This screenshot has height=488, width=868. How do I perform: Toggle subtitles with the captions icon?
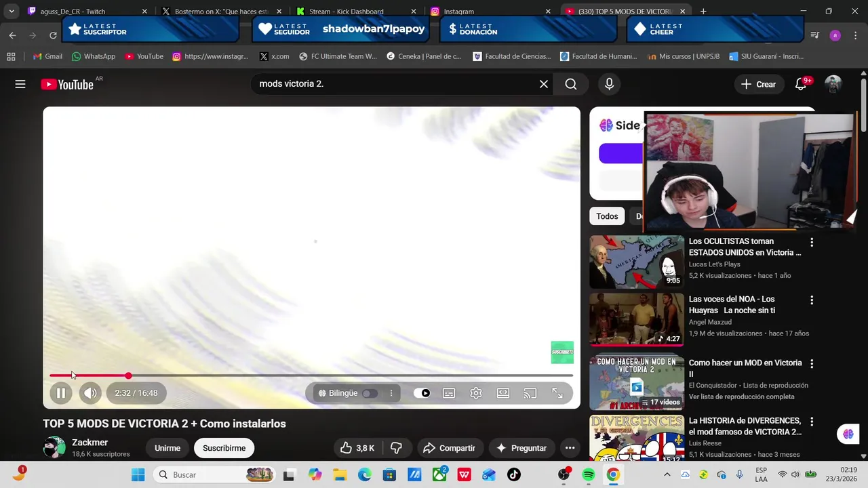click(449, 393)
